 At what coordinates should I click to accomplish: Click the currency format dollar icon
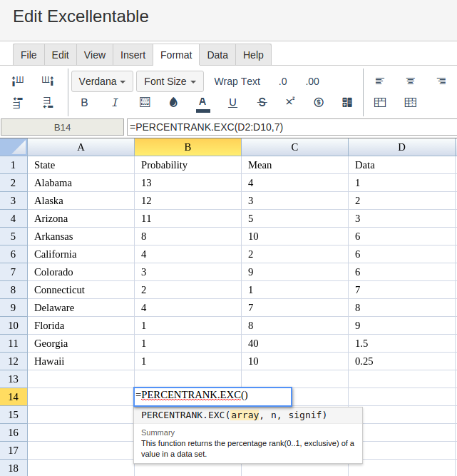(x=319, y=103)
